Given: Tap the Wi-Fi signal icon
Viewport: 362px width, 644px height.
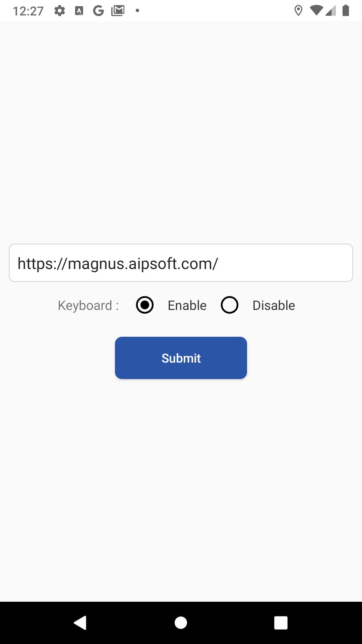Looking at the screenshot, I should tap(316, 10).
